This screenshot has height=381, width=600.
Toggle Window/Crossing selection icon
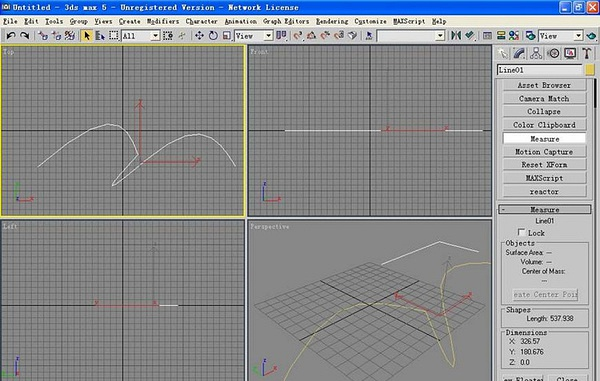pos(168,36)
